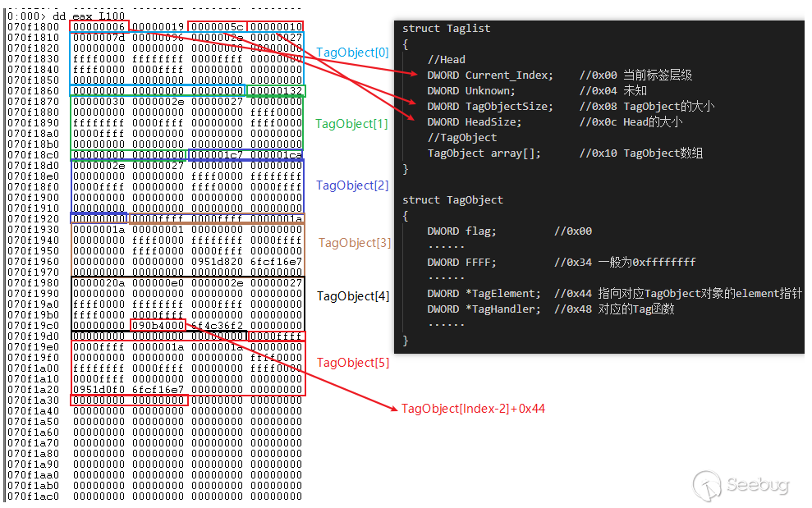The image size is (812, 508).
Task: Click value 090b4000 in row 070f19c0
Action: [x=158, y=326]
